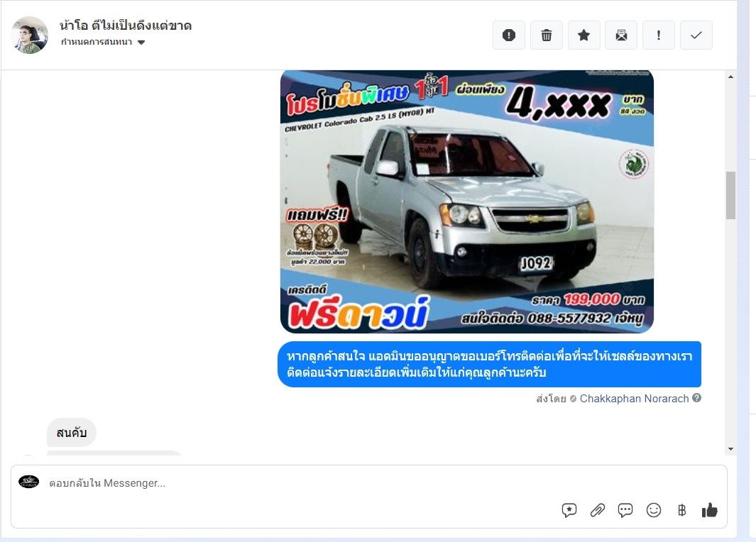Click the verified badge icon beside ส่งโดย

(573, 399)
